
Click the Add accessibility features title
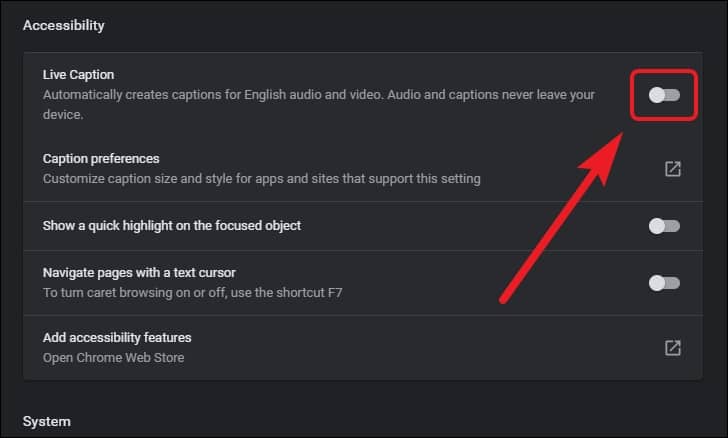(x=117, y=338)
